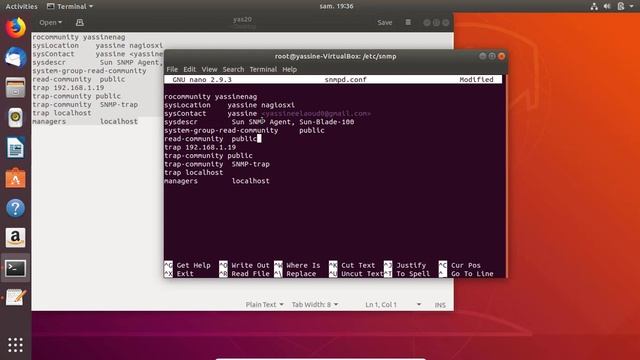Screen dimensions: 640x360
Task: Launch LibreOffice Writer from the dock
Action: tap(16, 148)
